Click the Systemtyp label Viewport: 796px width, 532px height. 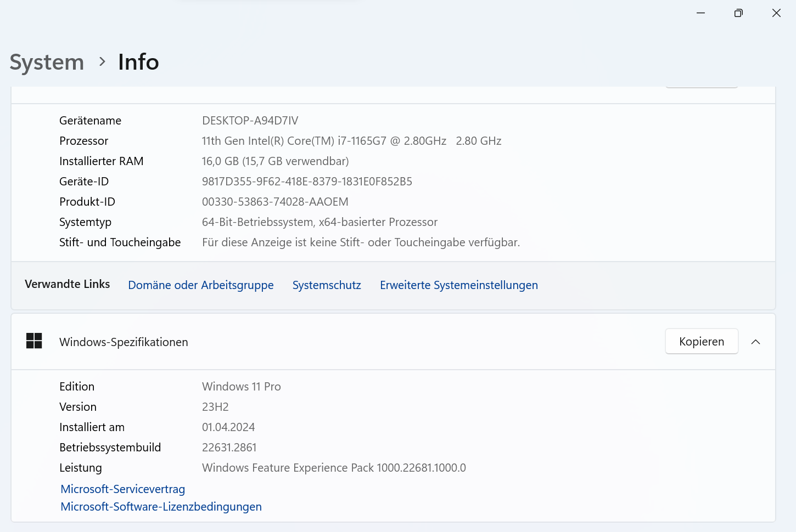(x=86, y=222)
